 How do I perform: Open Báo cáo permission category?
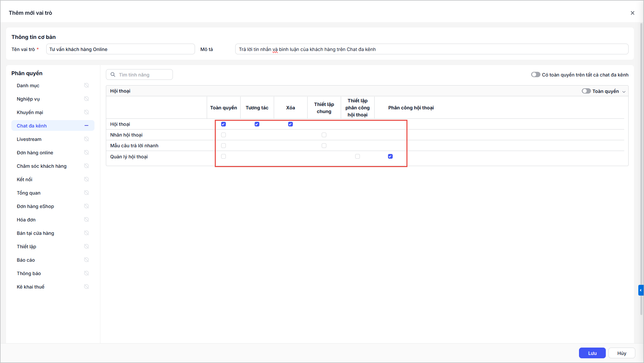point(53,260)
